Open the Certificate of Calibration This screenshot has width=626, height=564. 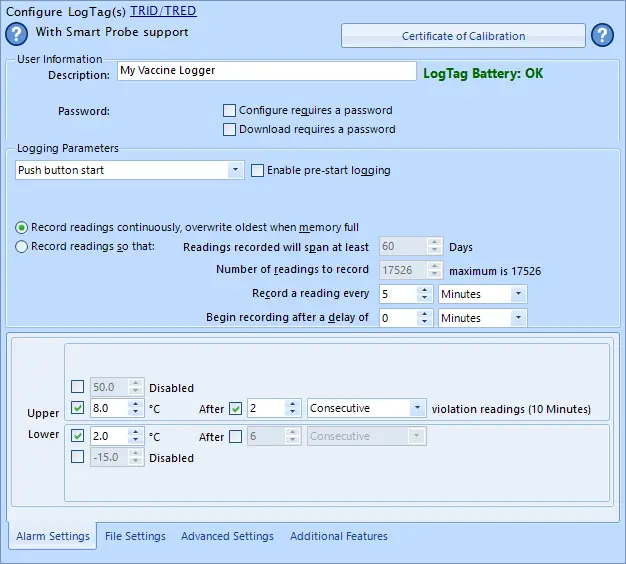tap(463, 36)
